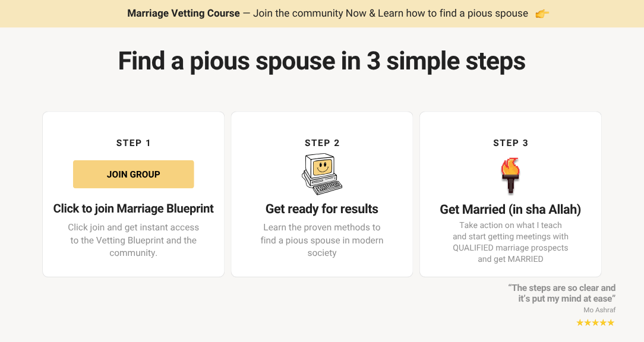Open the Marriage Vetting Course banner link
The width and height of the screenshot is (644, 342).
(x=327, y=14)
